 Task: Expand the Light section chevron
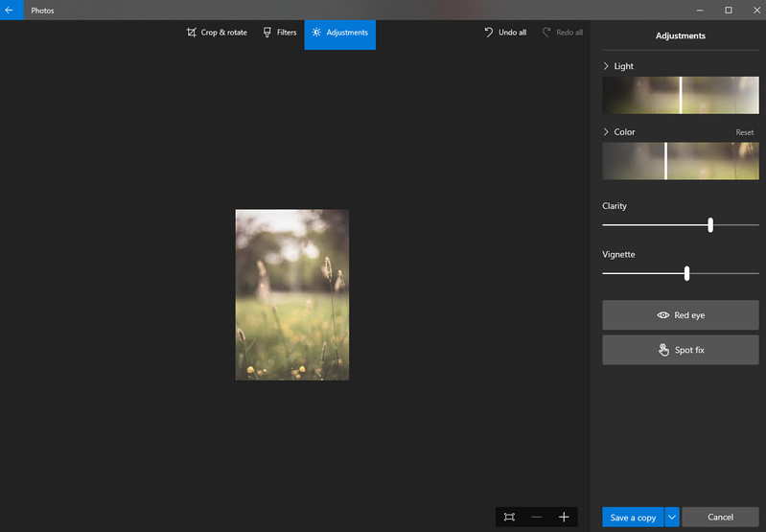(606, 66)
